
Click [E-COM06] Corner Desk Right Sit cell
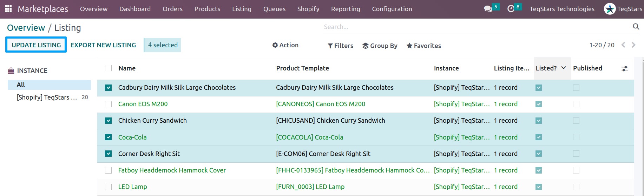(323, 154)
